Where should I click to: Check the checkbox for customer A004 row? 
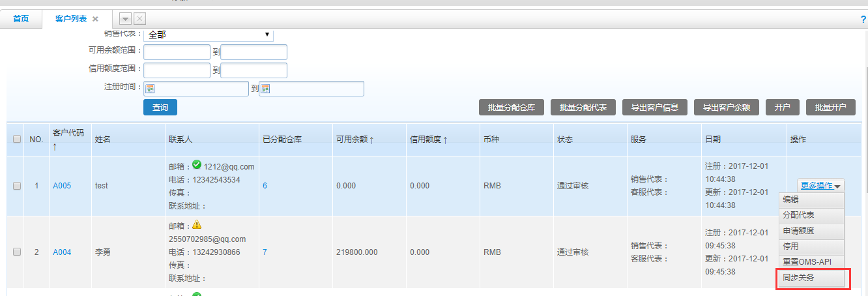[x=17, y=252]
